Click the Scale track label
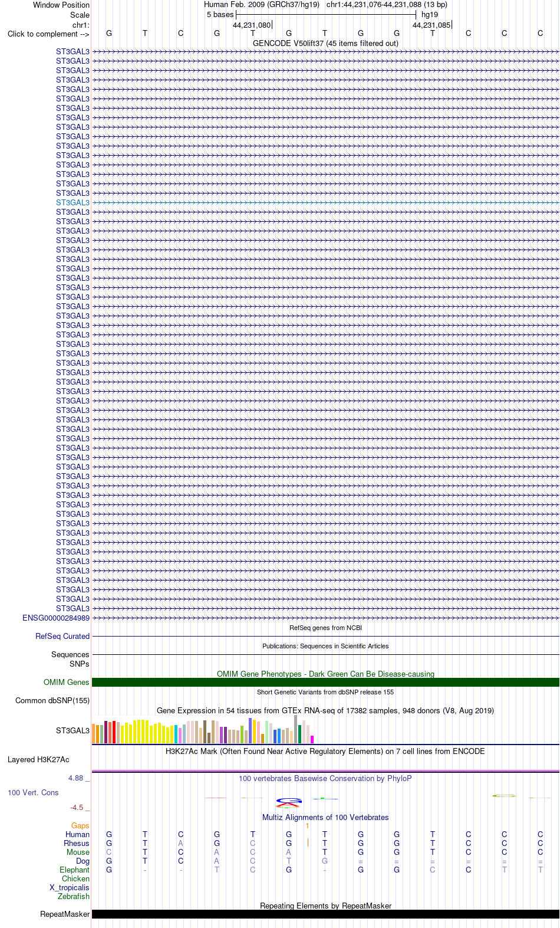Screen dimensions: 560x928 click(x=80, y=15)
